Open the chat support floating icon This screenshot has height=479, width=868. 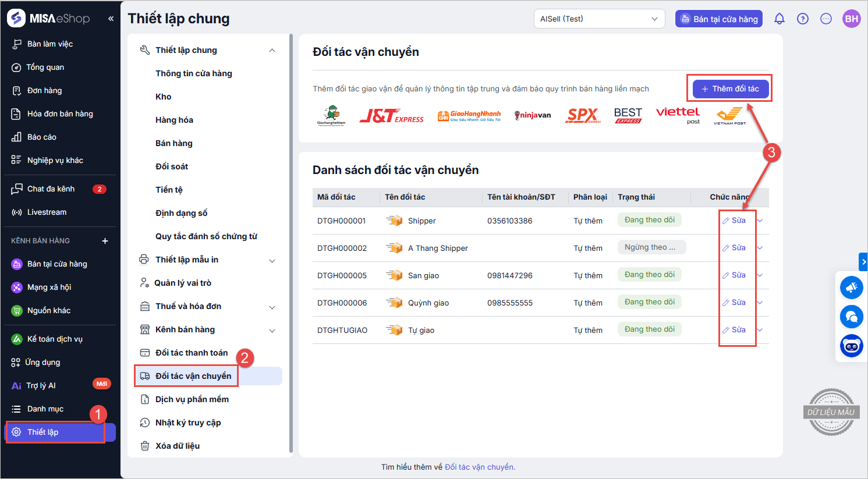(851, 317)
